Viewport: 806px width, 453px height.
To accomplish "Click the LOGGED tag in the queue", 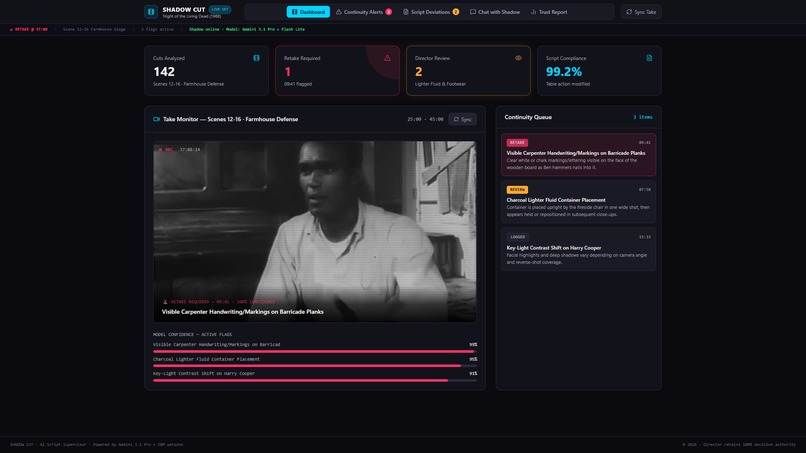I will [x=517, y=237].
